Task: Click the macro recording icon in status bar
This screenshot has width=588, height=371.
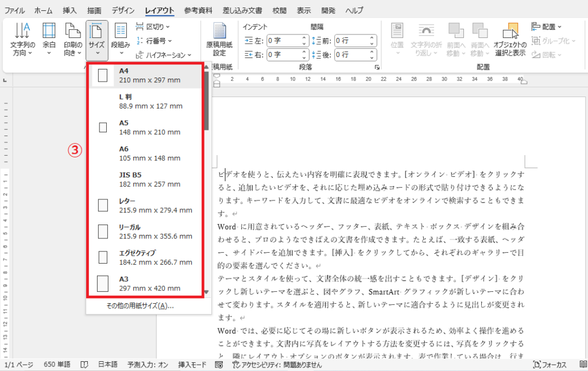Action: [x=219, y=365]
